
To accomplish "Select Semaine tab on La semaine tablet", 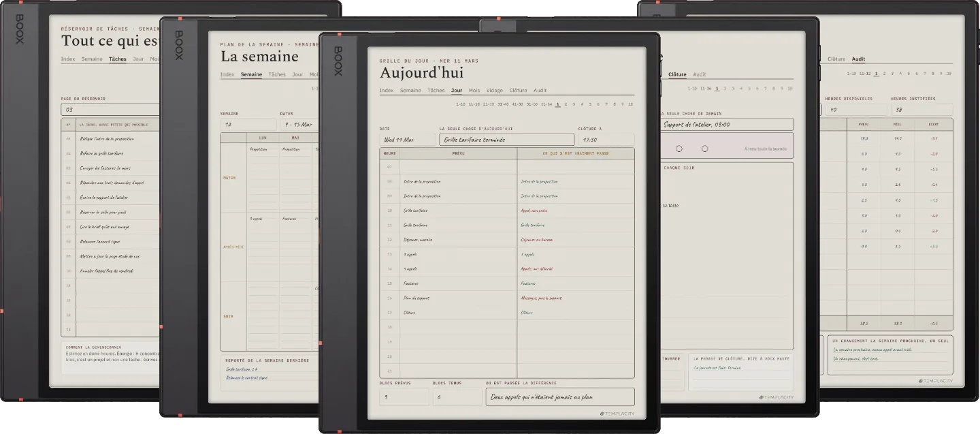I will (251, 74).
